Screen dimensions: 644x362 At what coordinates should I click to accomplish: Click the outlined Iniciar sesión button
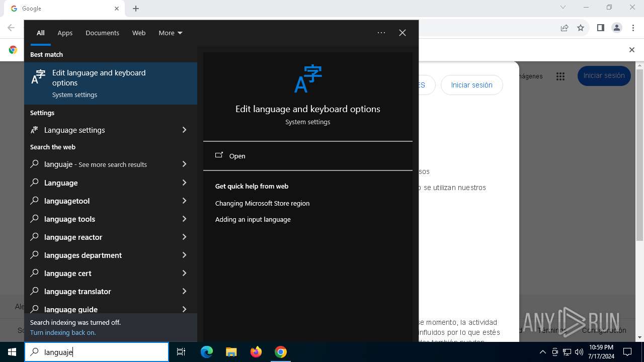[471, 85]
